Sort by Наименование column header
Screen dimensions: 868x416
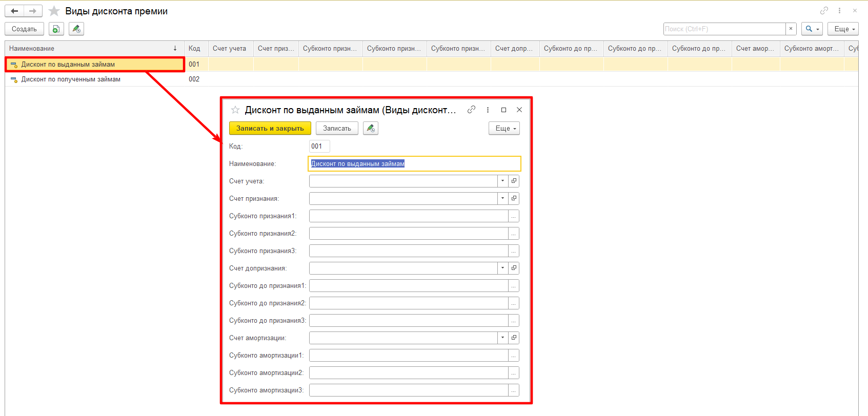(94, 48)
